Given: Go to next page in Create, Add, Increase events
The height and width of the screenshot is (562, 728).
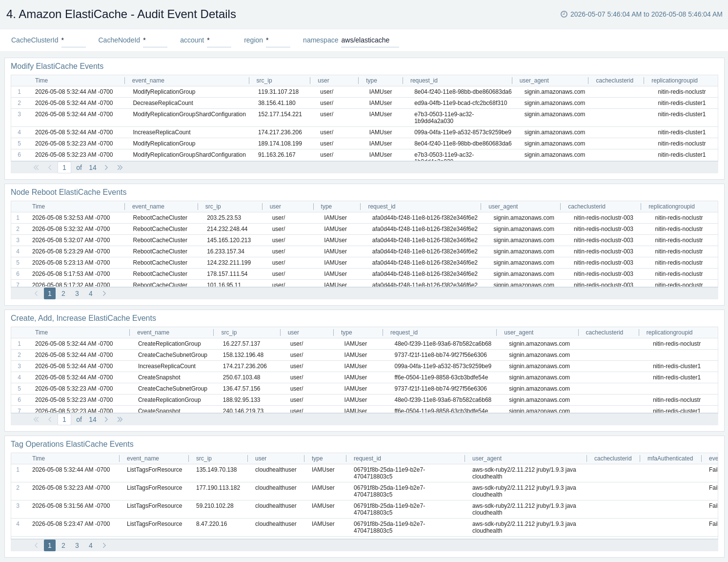Looking at the screenshot, I should [106, 419].
